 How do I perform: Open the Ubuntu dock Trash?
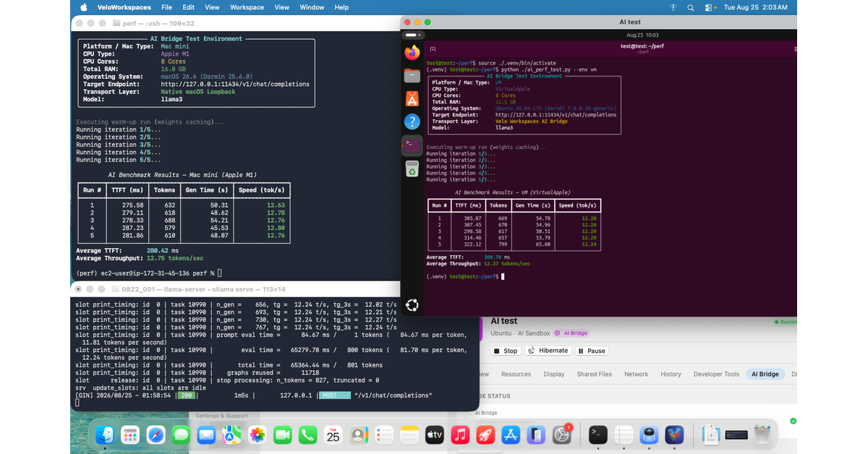point(412,168)
